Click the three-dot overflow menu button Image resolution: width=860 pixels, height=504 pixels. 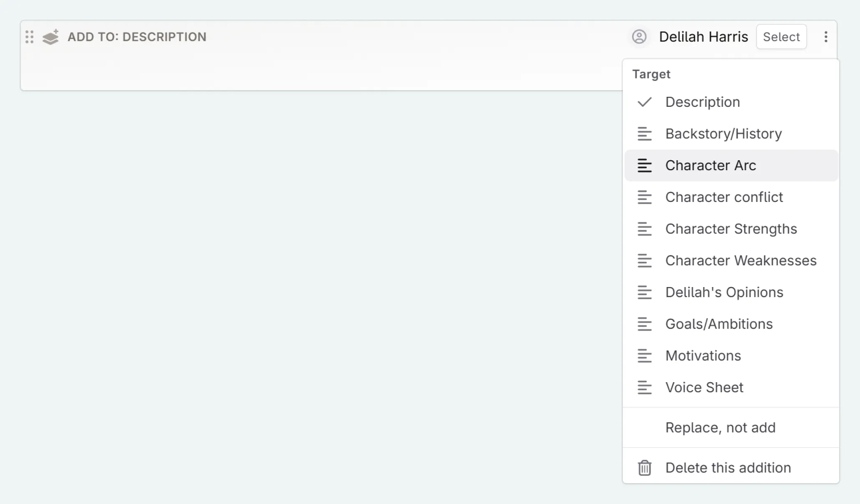tap(826, 37)
